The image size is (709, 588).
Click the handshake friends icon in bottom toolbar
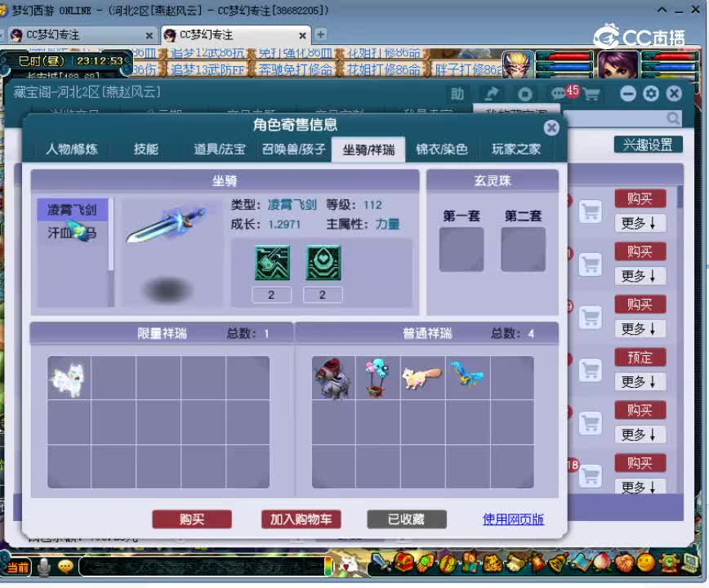click(x=624, y=563)
